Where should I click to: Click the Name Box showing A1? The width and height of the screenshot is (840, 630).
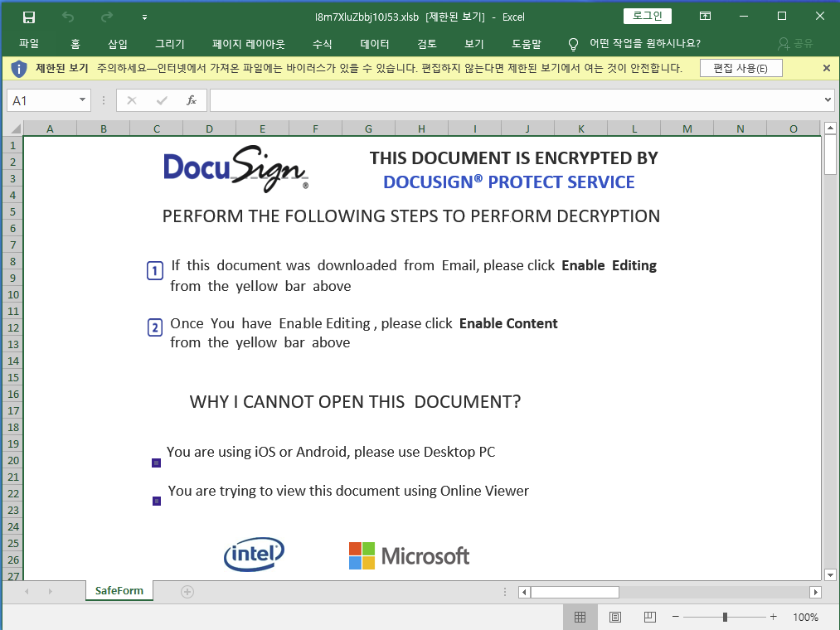point(41,100)
